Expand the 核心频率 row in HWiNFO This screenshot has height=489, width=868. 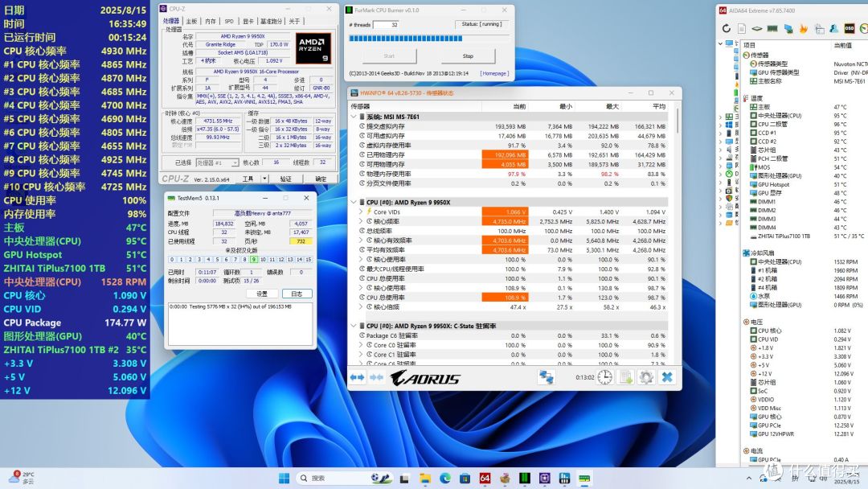click(x=361, y=221)
